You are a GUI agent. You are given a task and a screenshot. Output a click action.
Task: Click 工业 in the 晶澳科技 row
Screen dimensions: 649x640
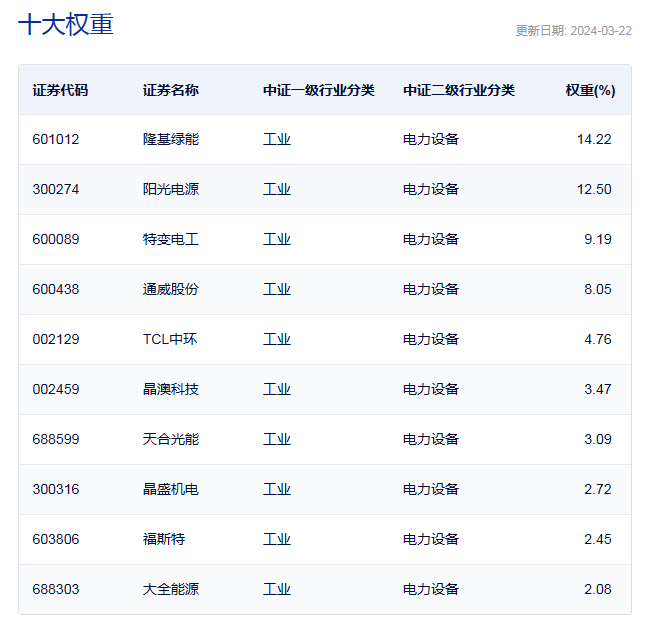point(277,389)
